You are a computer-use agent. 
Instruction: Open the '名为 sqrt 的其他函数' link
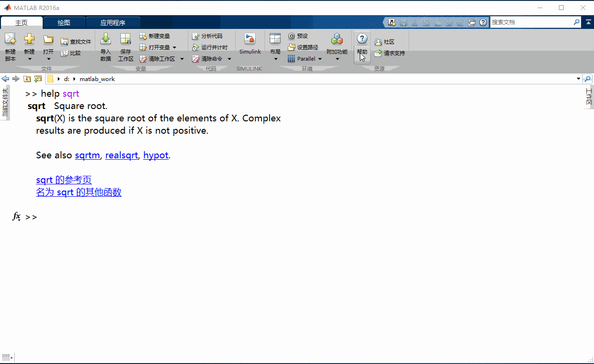point(79,192)
